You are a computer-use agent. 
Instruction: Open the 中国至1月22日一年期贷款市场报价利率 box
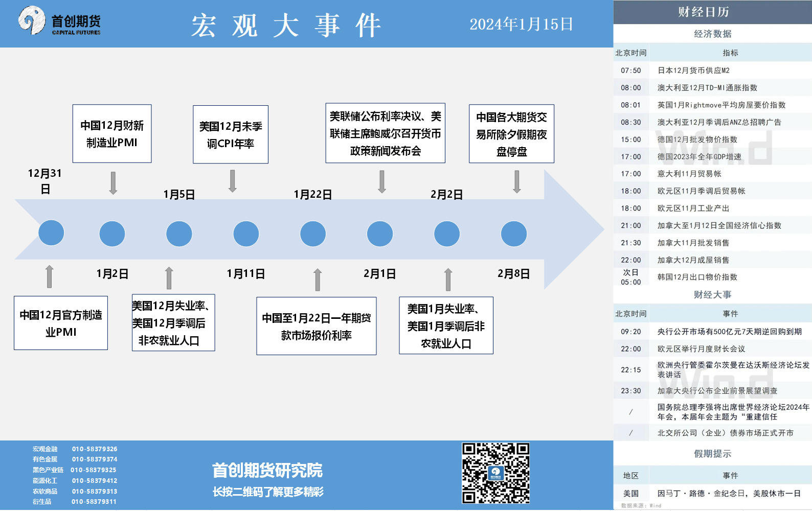coord(317,326)
